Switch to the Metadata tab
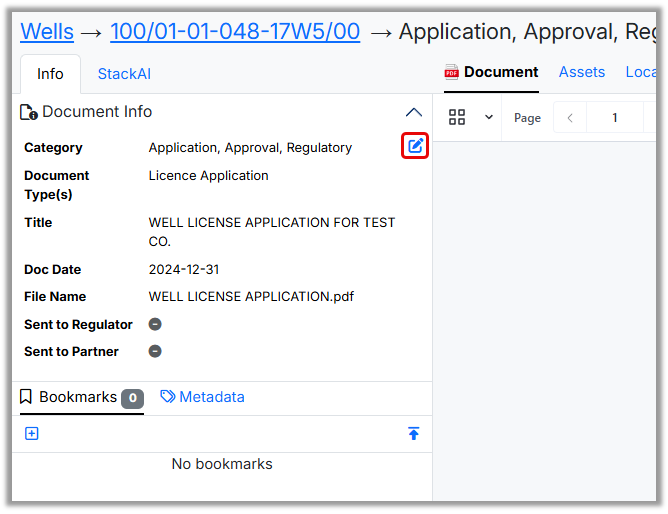 [x=202, y=397]
